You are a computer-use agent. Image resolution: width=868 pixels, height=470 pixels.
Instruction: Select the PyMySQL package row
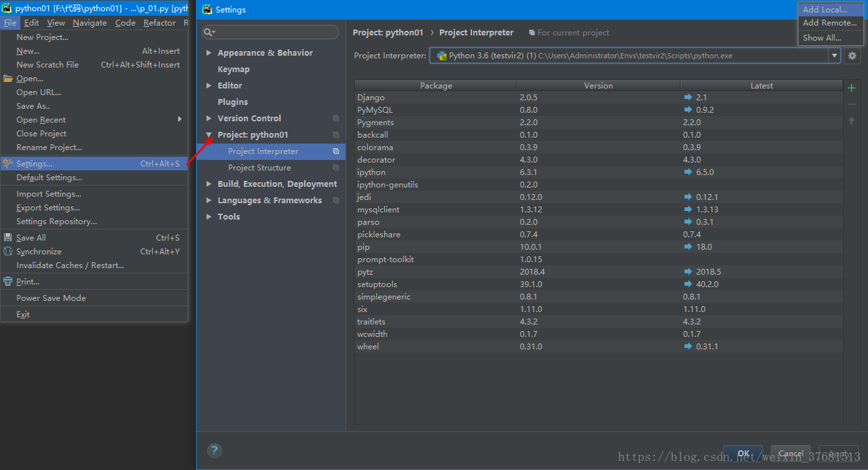tap(599, 109)
